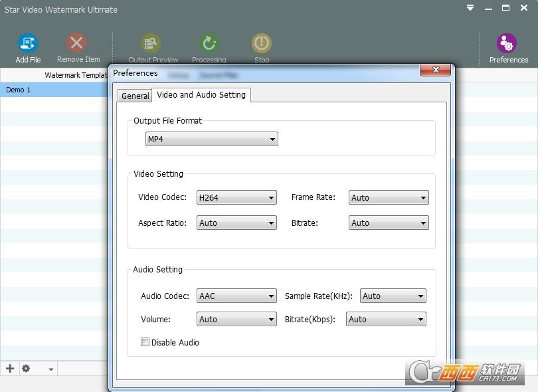Open the title bar dropdown menu arrow

[470, 7]
